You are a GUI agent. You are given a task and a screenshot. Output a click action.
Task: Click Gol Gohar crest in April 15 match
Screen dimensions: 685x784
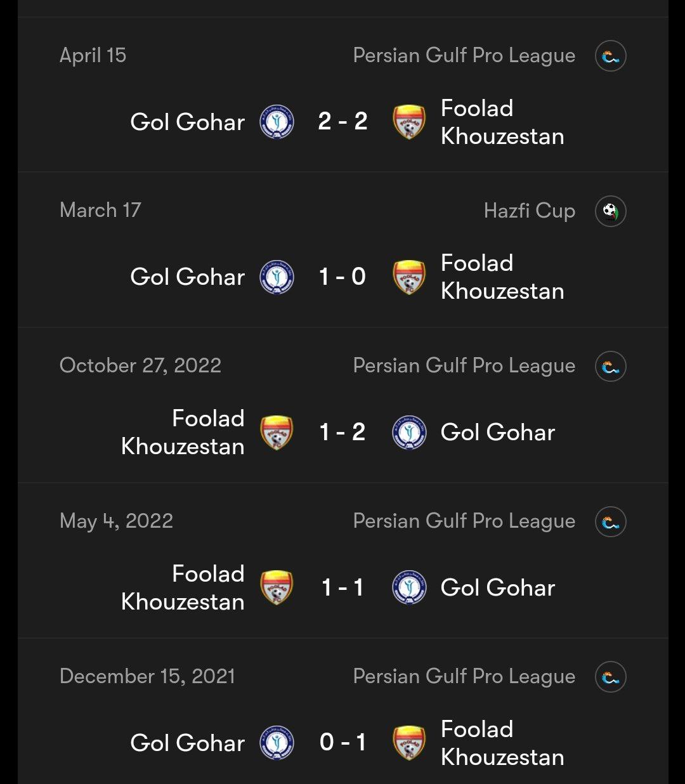pos(277,122)
